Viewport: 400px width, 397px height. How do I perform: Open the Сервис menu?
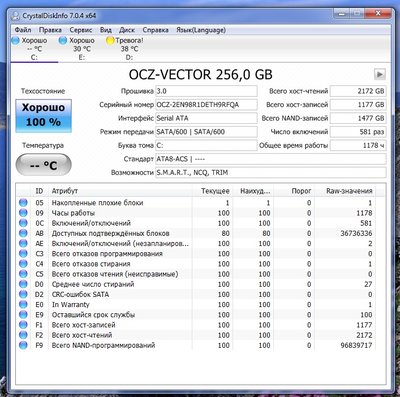(x=81, y=30)
